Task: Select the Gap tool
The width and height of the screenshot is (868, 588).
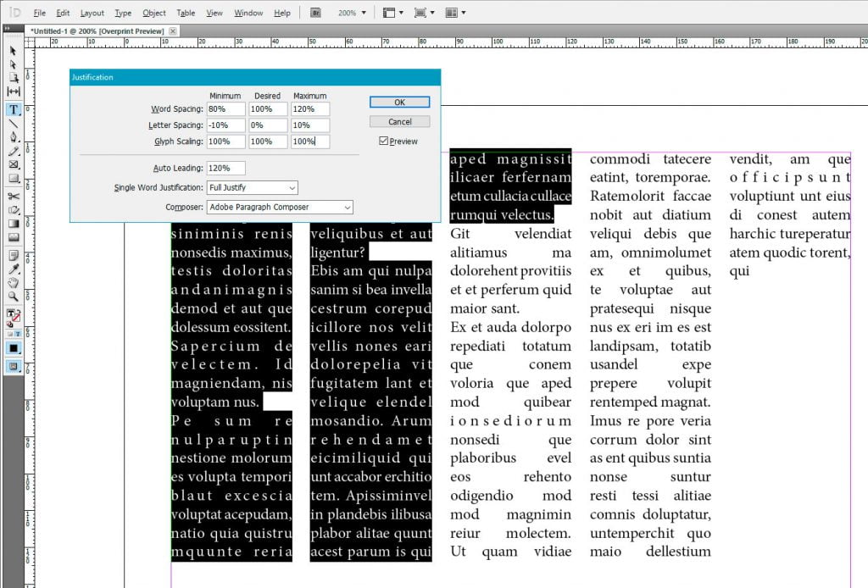Action: pos(14,92)
